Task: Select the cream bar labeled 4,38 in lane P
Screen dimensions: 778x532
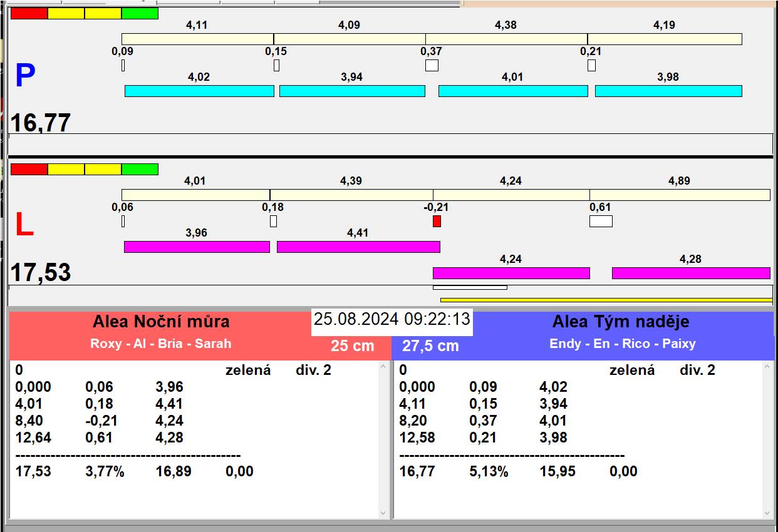Action: pos(506,39)
